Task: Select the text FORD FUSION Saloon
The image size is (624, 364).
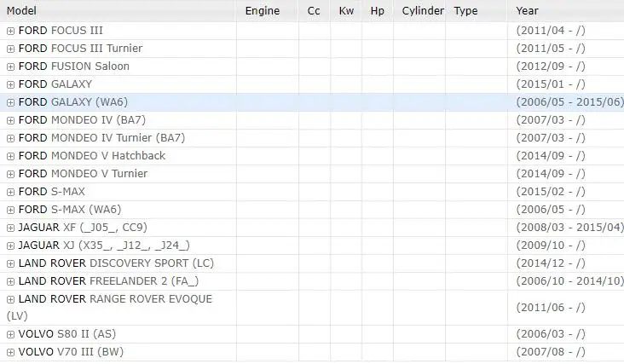Action: [74, 66]
